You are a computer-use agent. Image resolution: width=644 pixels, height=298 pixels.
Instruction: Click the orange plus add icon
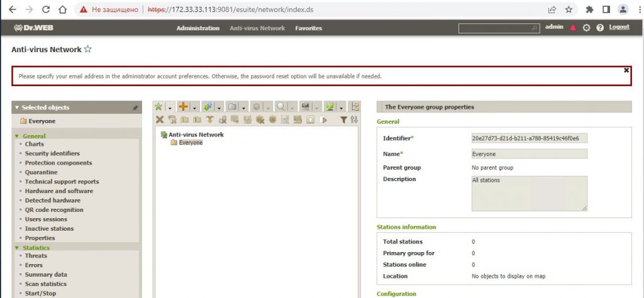coord(184,107)
